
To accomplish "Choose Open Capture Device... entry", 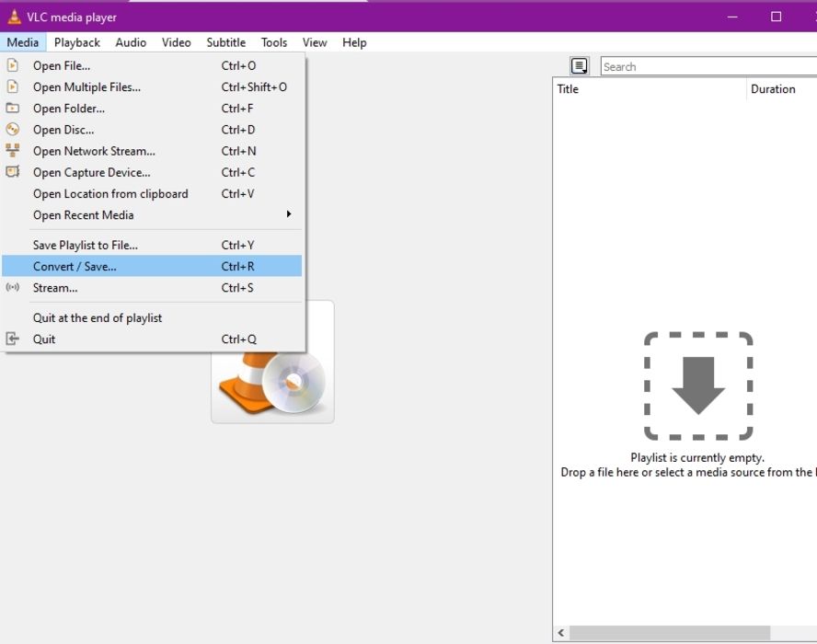I will pyautogui.click(x=152, y=172).
